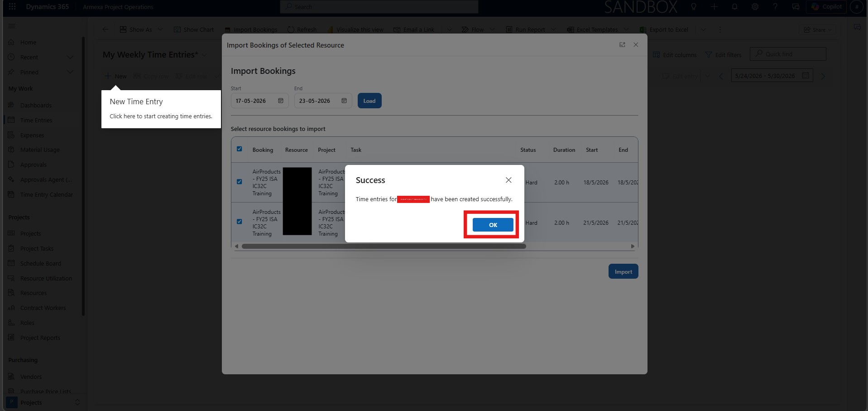868x411 pixels.
Task: Click Edit columns
Action: (x=675, y=55)
